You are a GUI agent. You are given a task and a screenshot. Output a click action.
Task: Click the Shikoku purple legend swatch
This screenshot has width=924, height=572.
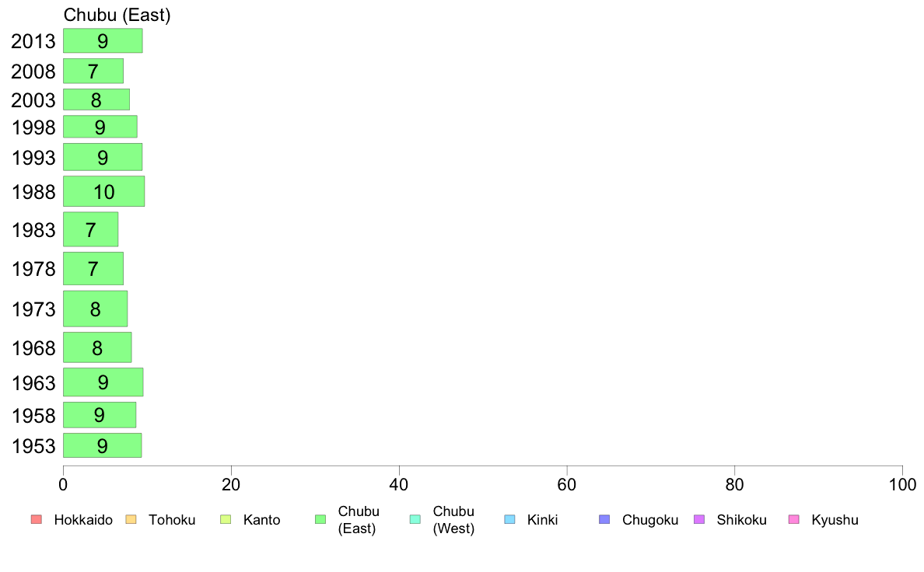699,520
